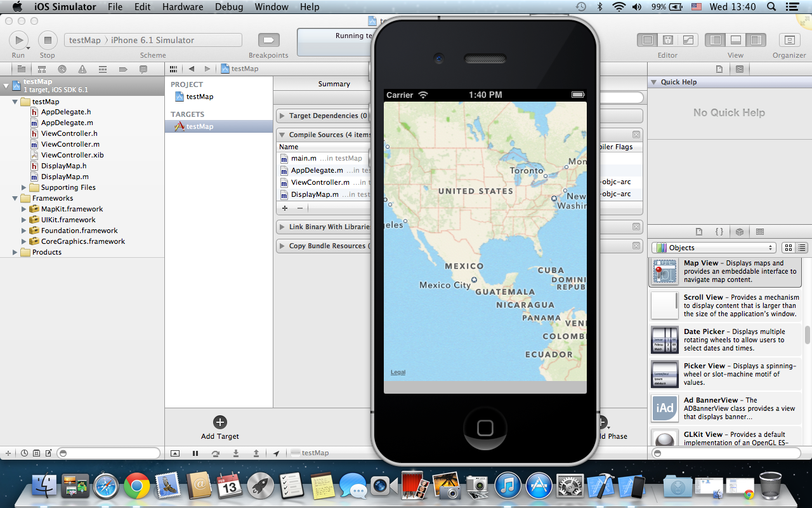Stop the running testMap app
Viewport: 812px width, 508px height.
pos(48,40)
